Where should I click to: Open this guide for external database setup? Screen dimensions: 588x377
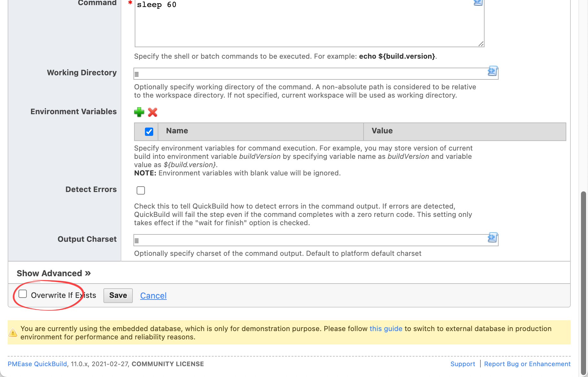[386, 329]
